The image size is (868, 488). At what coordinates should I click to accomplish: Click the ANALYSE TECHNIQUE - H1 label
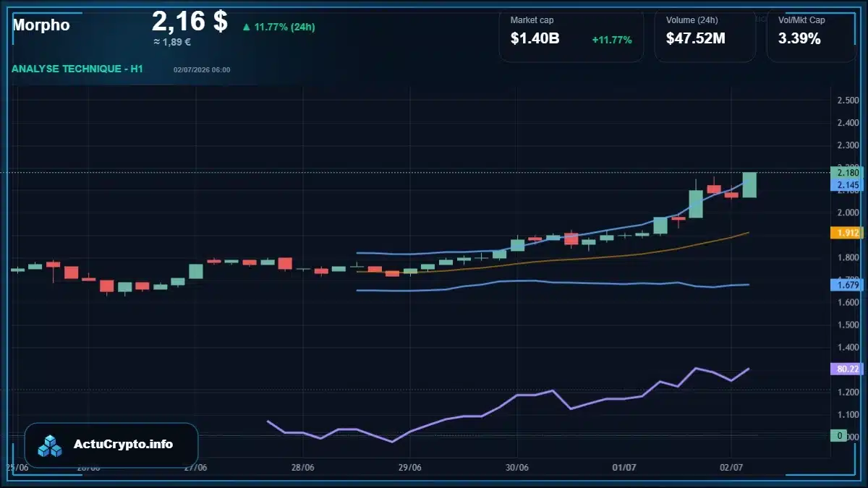tap(77, 69)
